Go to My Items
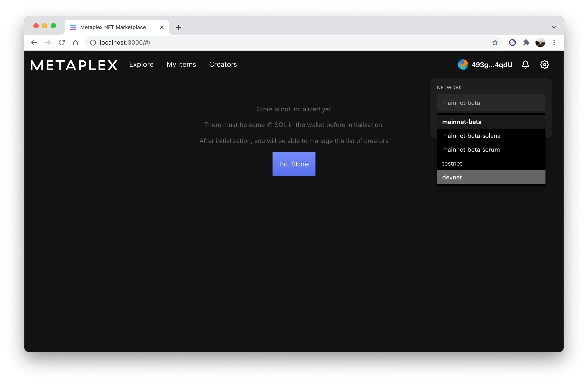Screen dimensions: 588x384 181,64
